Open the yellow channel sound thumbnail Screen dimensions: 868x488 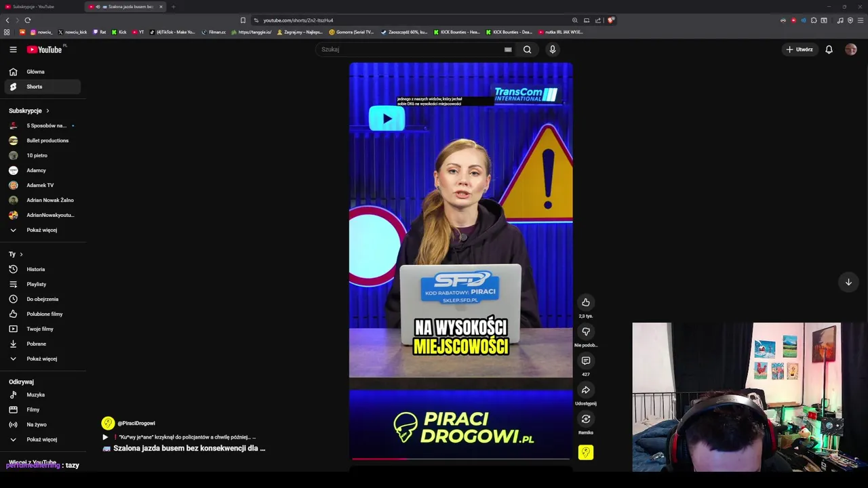(586, 452)
